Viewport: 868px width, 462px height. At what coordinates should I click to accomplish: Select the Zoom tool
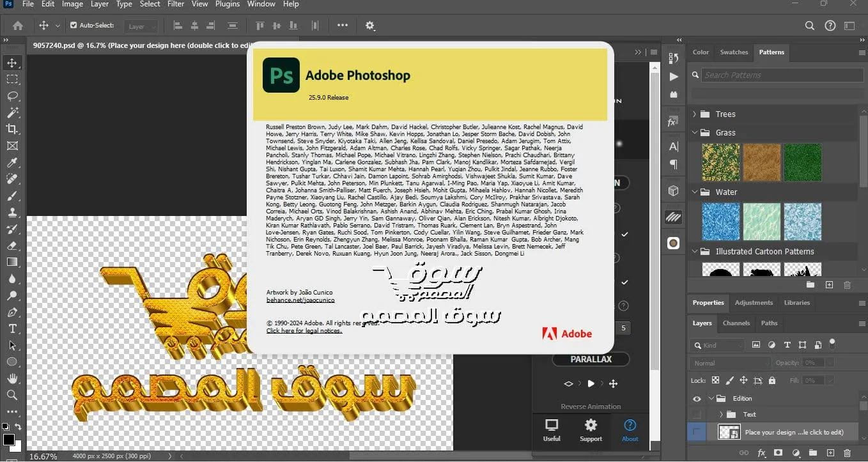(x=12, y=395)
